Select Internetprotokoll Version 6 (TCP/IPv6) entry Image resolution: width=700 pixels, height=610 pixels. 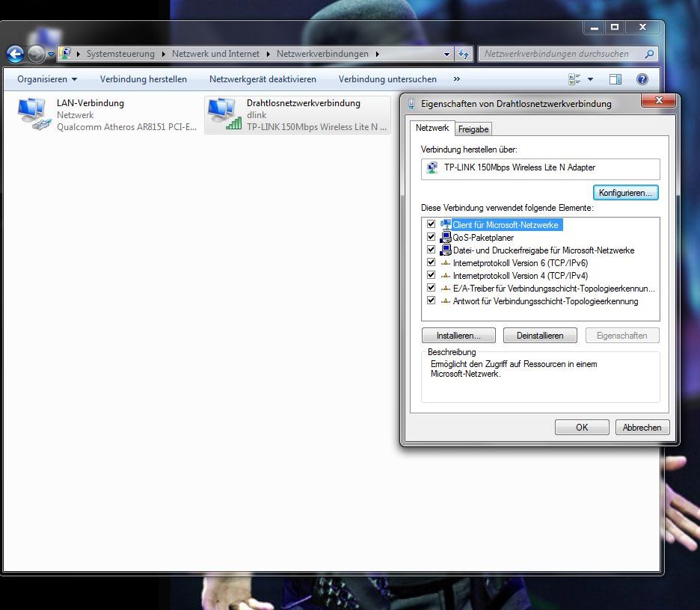[520, 263]
